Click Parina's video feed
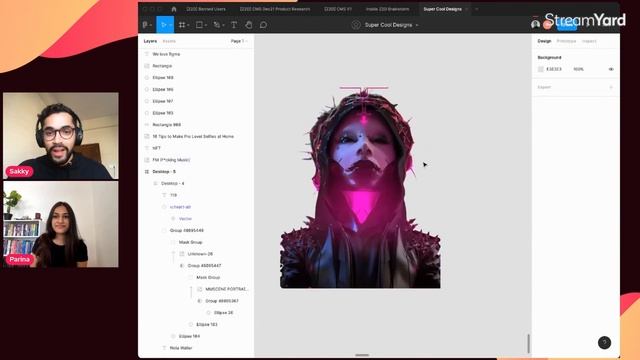Image resolution: width=640 pixels, height=360 pixels. pyautogui.click(x=61, y=224)
